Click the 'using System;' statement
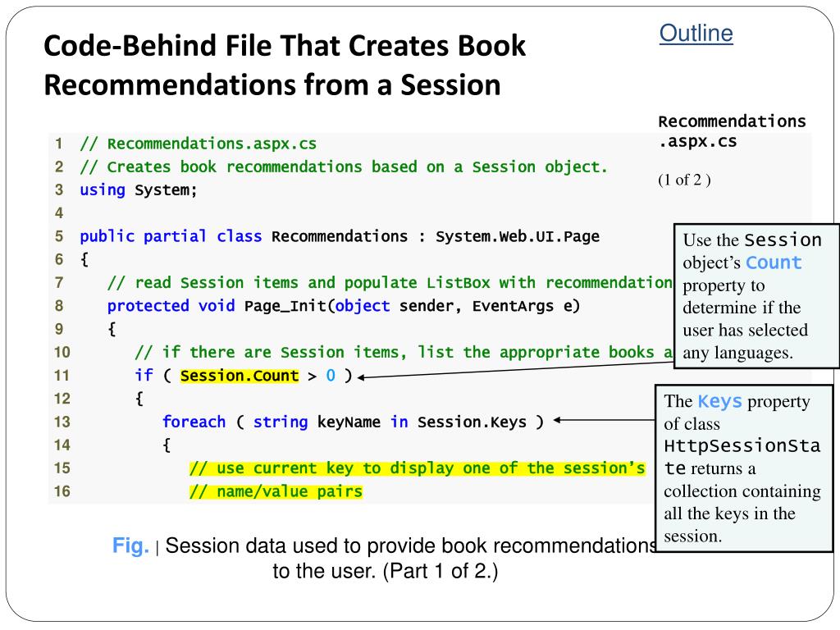 pos(138,189)
